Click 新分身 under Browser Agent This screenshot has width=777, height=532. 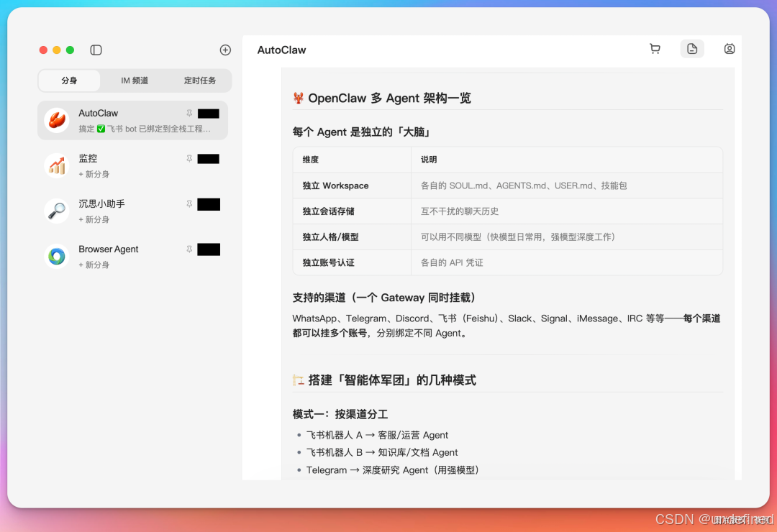[x=94, y=265]
